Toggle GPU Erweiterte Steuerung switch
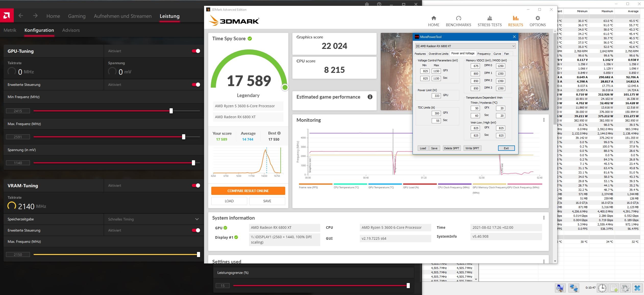The image size is (644, 295). pyautogui.click(x=196, y=85)
